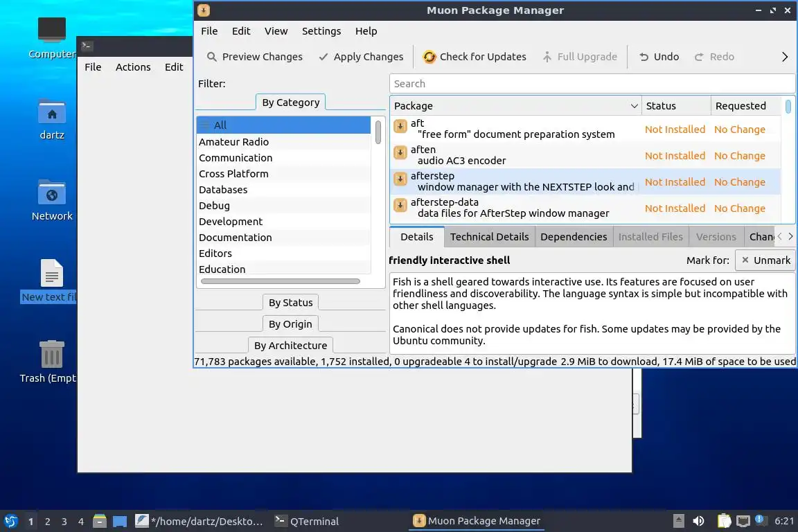Image resolution: width=798 pixels, height=532 pixels.
Task: Click the Apply Changes checkmark icon
Action: [x=323, y=57]
